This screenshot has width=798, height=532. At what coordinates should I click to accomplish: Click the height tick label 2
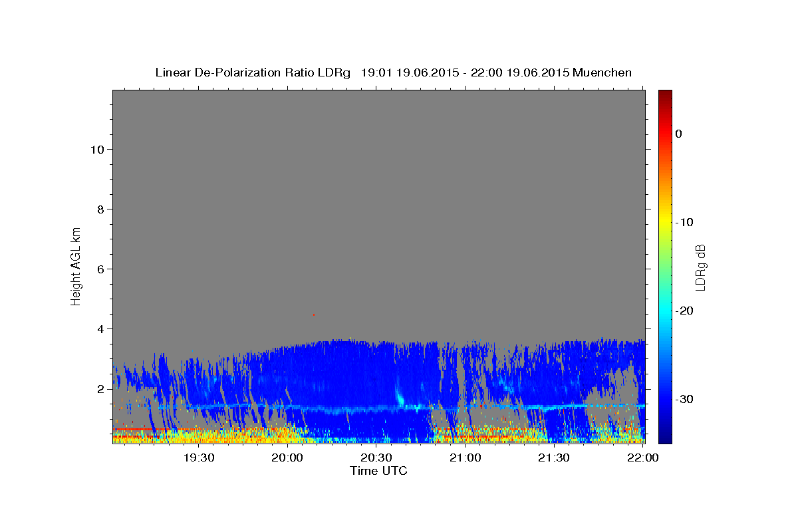(100, 388)
